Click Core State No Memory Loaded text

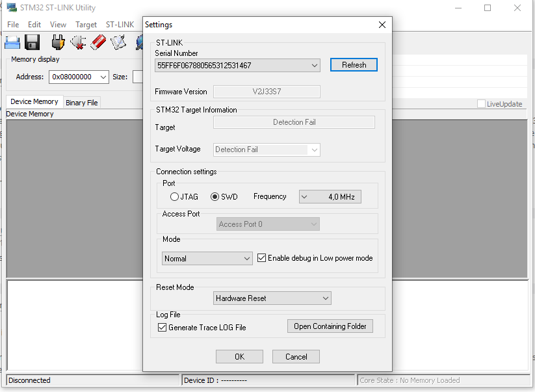coord(410,380)
